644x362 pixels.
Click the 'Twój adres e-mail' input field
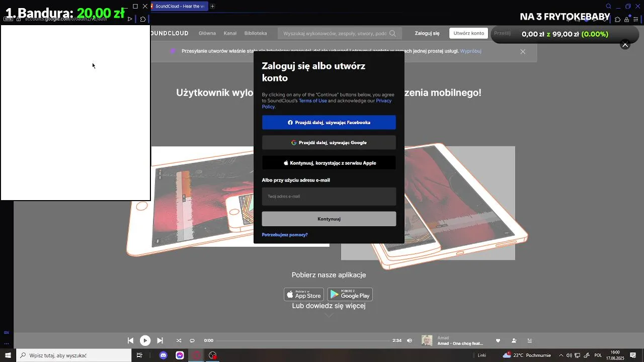[329, 197]
